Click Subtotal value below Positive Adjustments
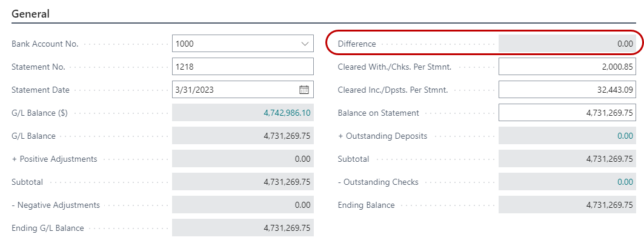This screenshot has height=243, width=644. click(x=242, y=182)
